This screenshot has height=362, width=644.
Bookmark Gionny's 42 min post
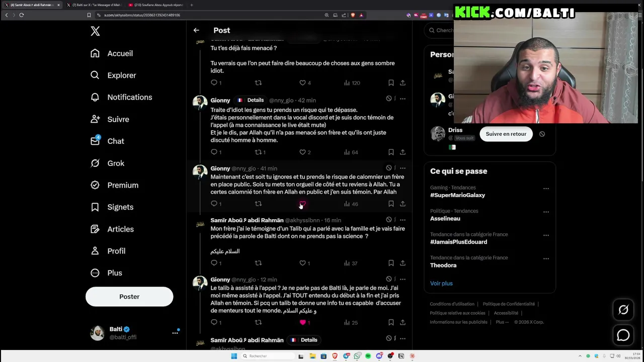click(391, 152)
